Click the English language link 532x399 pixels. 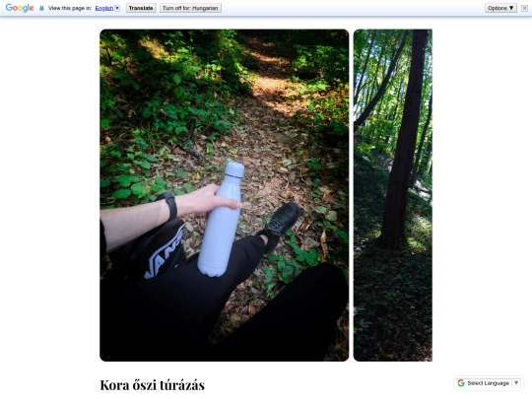tap(104, 8)
